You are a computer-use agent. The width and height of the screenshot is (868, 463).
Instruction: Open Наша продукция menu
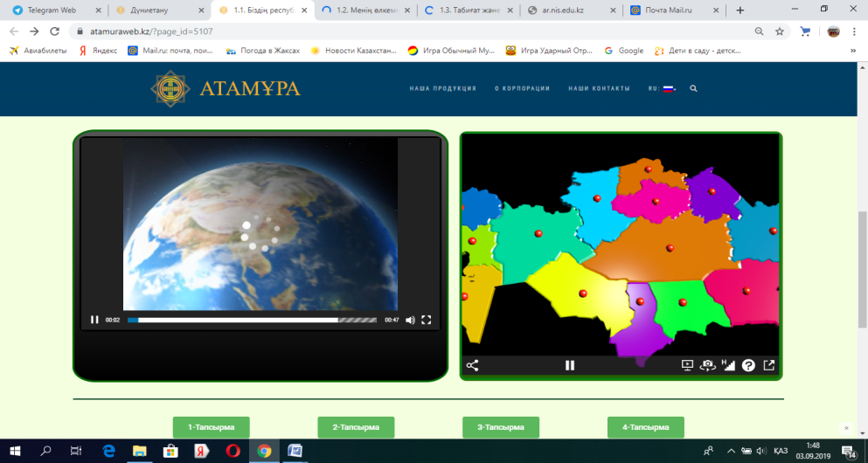point(443,88)
